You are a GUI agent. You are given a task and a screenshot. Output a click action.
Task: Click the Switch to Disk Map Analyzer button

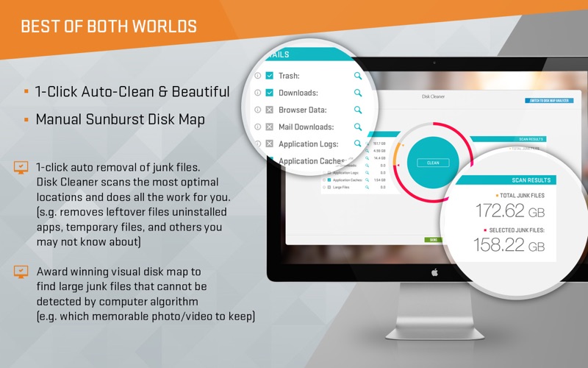(549, 101)
